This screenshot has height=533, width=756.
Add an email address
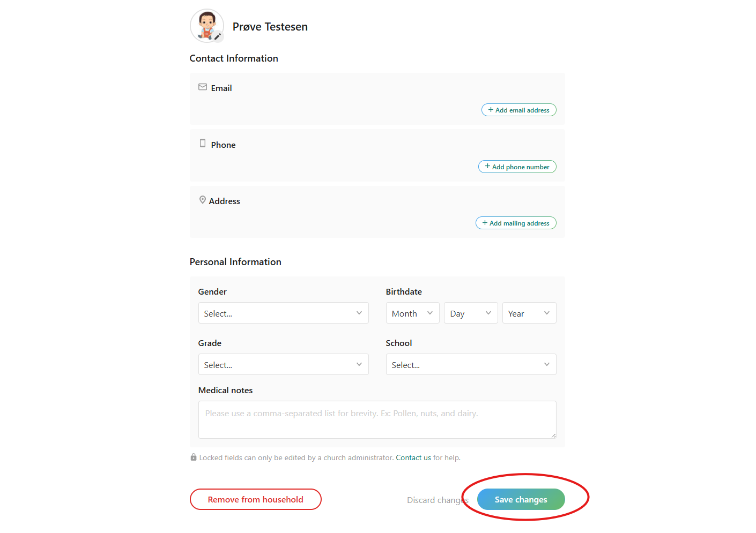coord(518,110)
